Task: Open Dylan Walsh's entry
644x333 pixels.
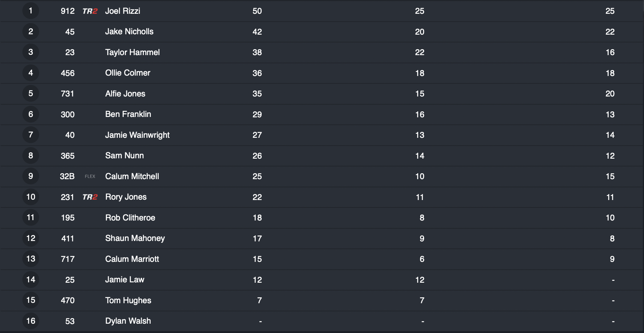Action: click(128, 321)
